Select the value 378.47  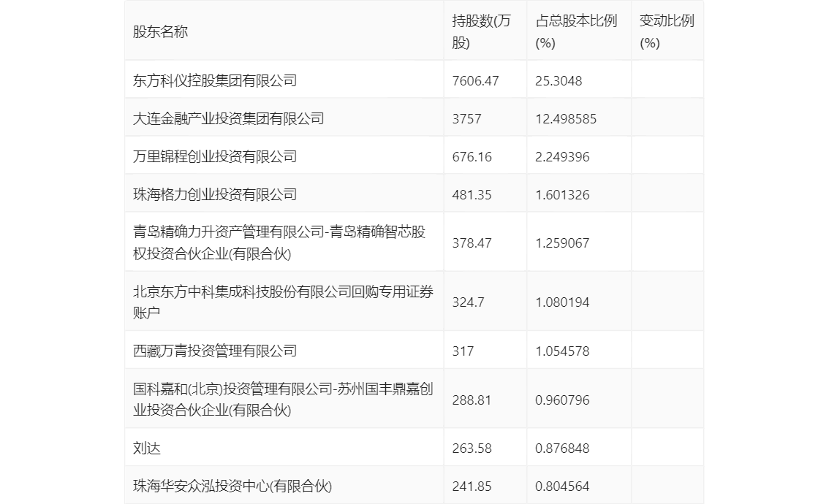point(472,243)
